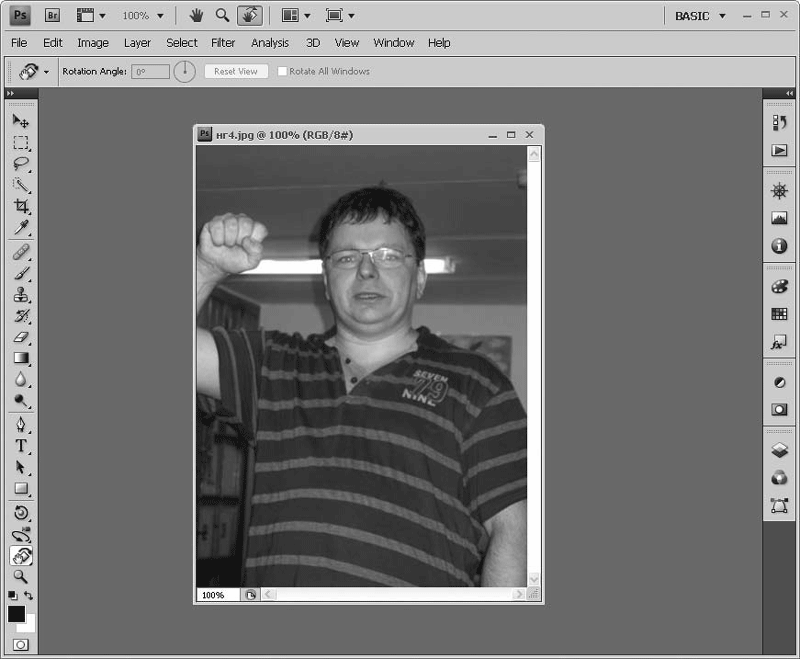Enable Rotate All Windows checkbox

coord(283,72)
